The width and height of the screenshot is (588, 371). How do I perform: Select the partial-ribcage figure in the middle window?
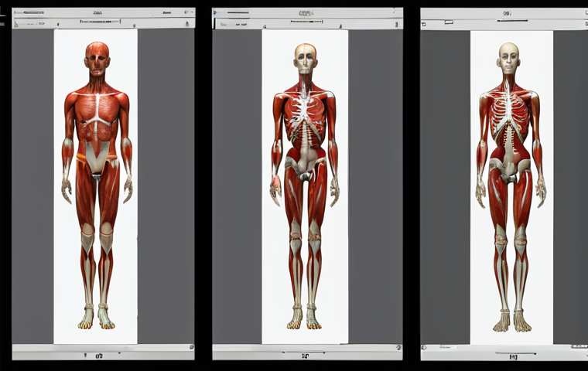[305, 186]
